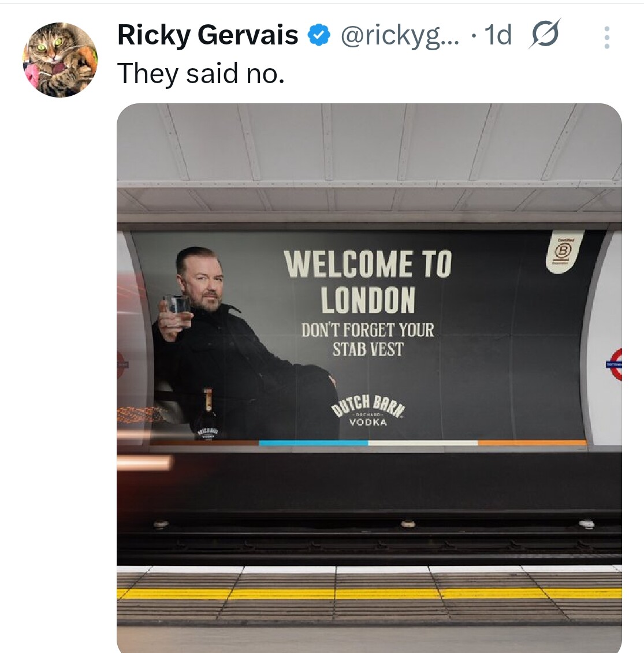The image size is (644, 653).
Task: Open Ricky Gervais display name link
Action: (208, 35)
